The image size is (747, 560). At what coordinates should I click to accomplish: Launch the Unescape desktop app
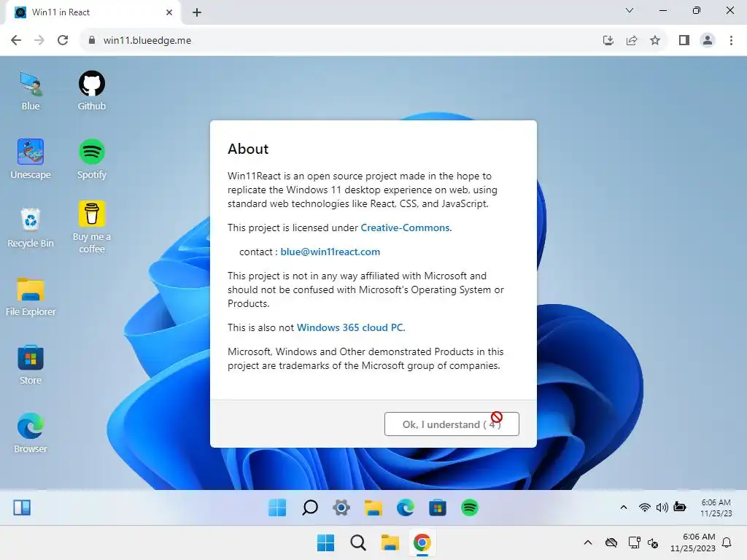click(31, 159)
